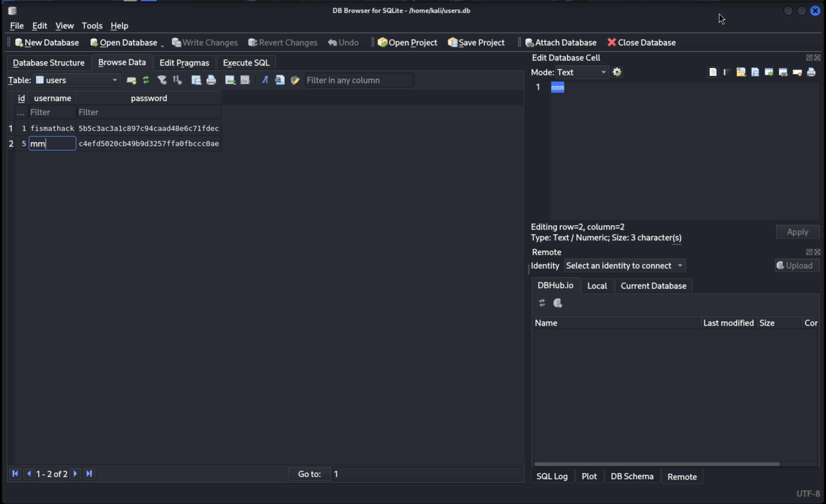Switch to the Execute SQL tab
Viewport: 826px width, 504px height.
point(246,63)
